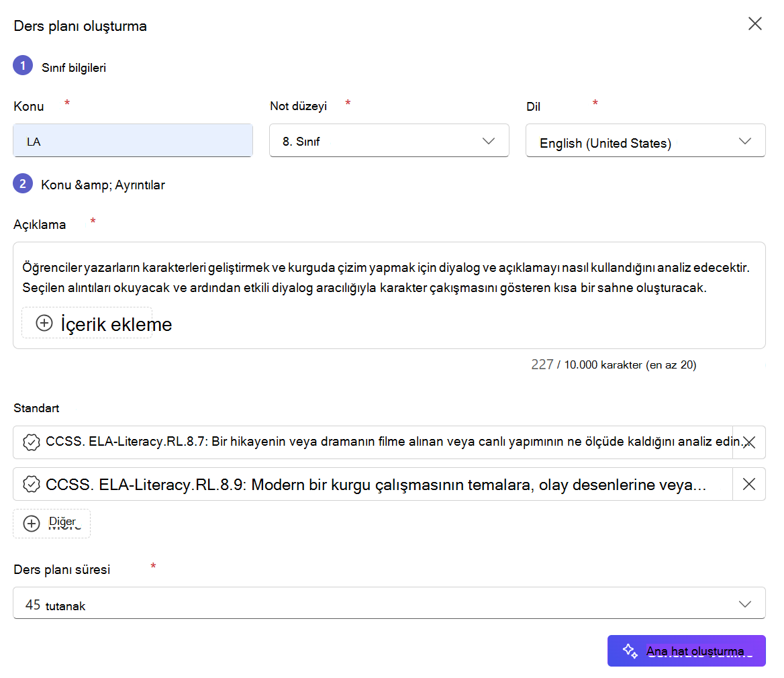Image resolution: width=784 pixels, height=678 pixels.
Task: Click the plus icon on the Diğer button
Action: click(x=32, y=524)
